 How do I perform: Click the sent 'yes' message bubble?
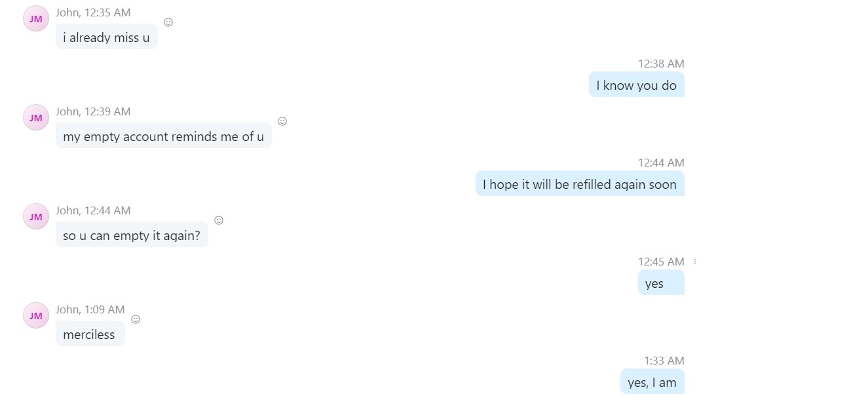pyautogui.click(x=661, y=283)
